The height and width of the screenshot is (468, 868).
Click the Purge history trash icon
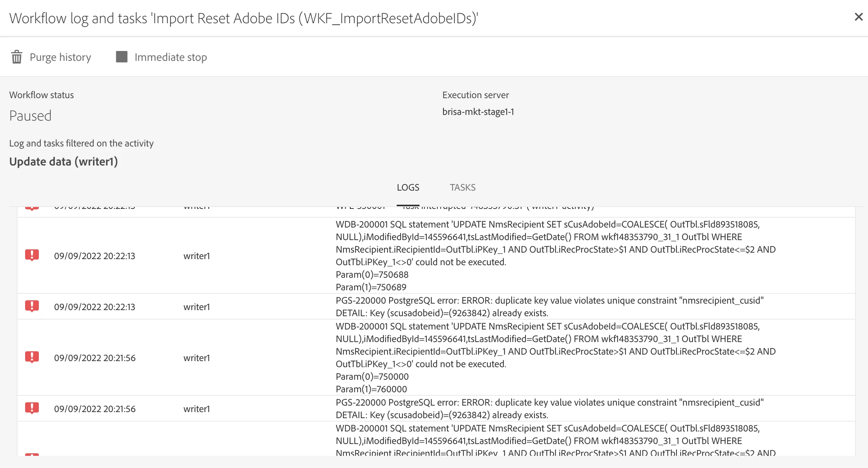pyautogui.click(x=17, y=57)
